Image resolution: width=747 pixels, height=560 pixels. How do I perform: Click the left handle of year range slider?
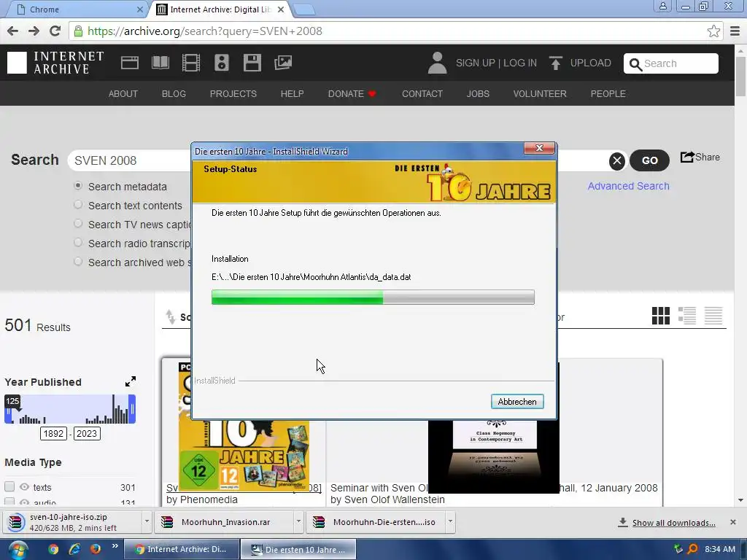click(7, 413)
